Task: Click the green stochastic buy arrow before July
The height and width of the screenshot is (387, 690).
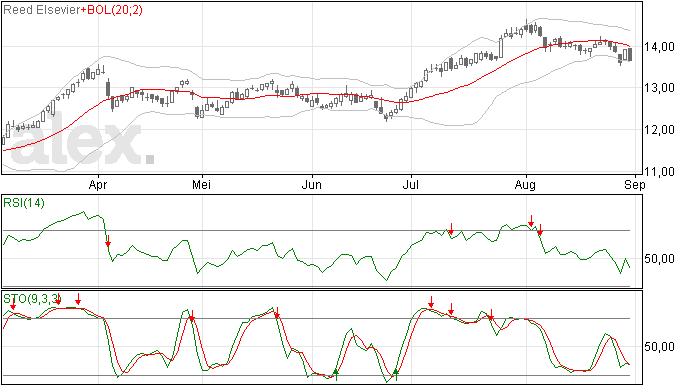Action: tap(396, 375)
